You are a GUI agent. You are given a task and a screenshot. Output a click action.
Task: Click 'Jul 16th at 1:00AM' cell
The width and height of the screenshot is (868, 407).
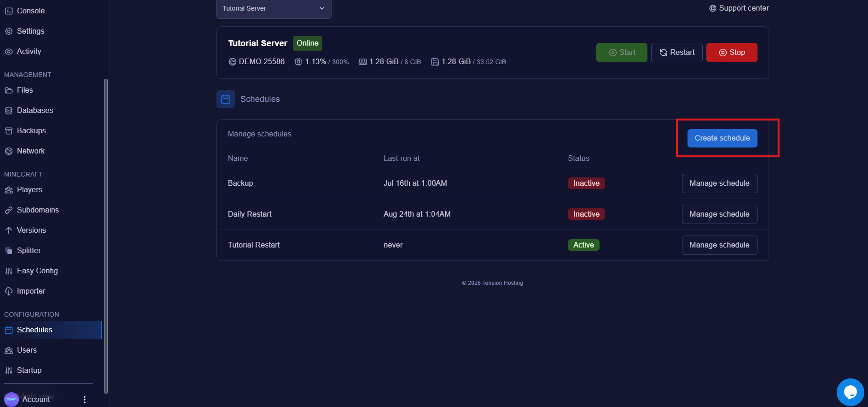click(x=415, y=183)
